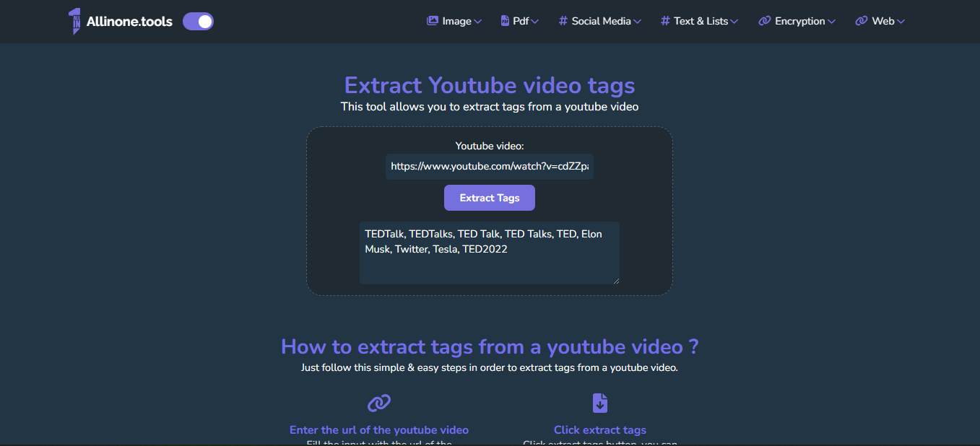Click the file download icon above Click extract tags
980x446 pixels.
point(600,403)
